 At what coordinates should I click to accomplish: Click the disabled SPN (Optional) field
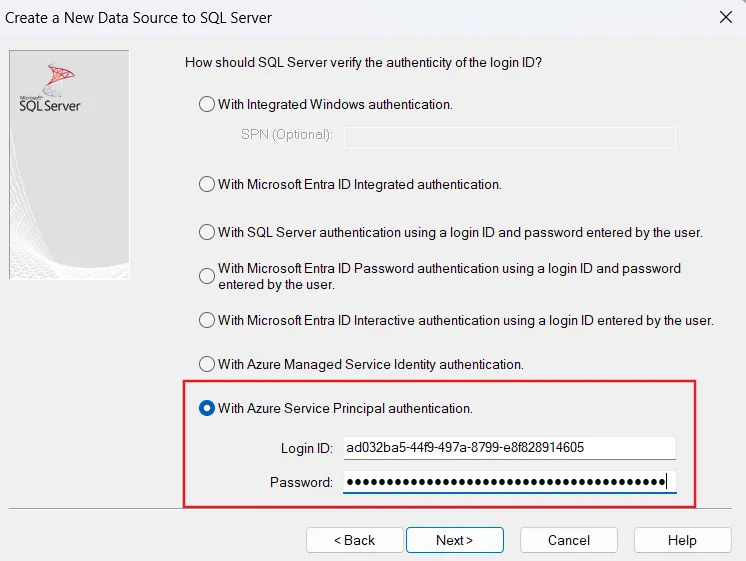510,138
